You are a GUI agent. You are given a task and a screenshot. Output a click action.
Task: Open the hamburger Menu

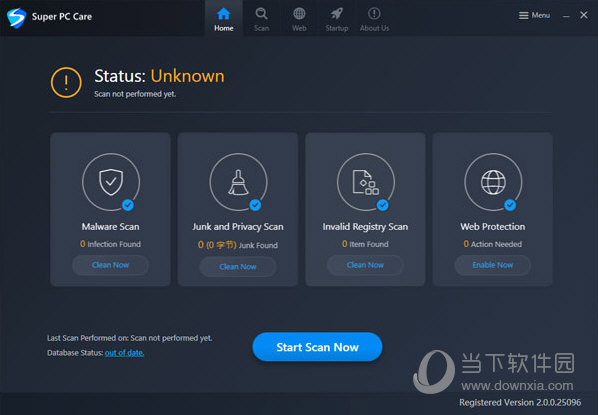pyautogui.click(x=534, y=15)
